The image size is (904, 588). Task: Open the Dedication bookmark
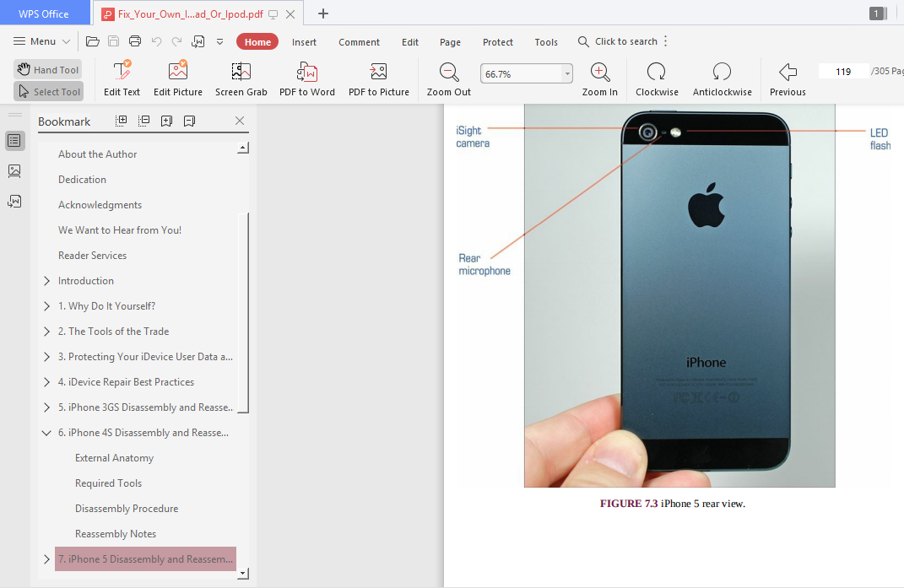(x=82, y=180)
